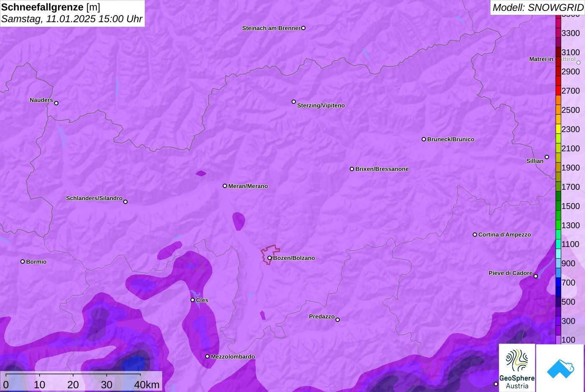Select the Brixen/Bressanone map marker
The height and width of the screenshot is (392, 585).
(352, 169)
